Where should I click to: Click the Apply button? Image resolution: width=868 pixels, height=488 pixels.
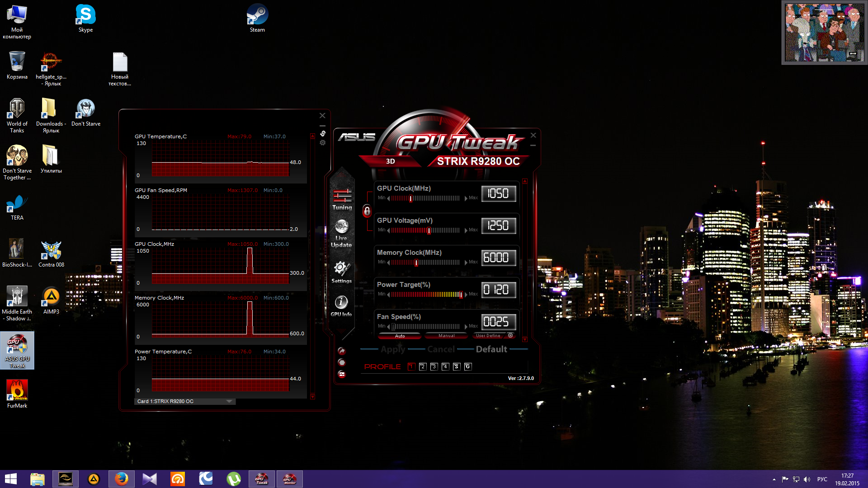pos(393,349)
